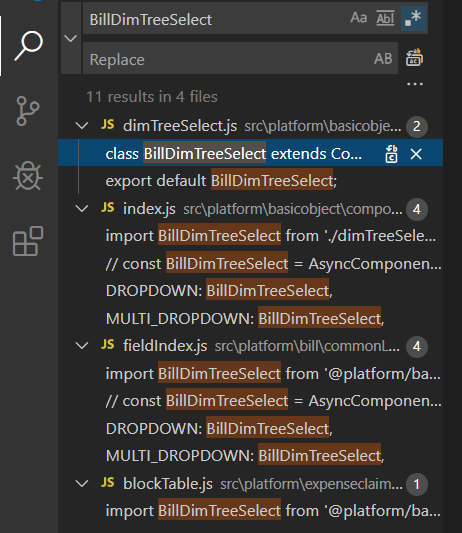
Task: Collapse the Replace field toggle chevron
Action: 71,38
